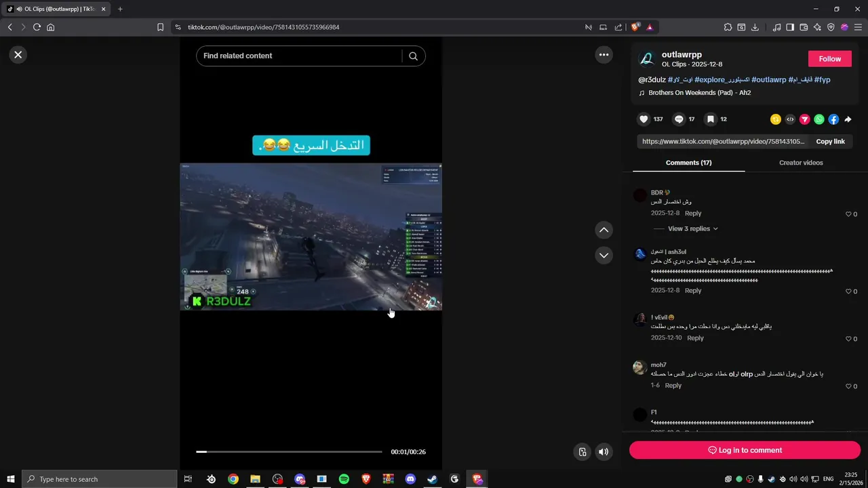This screenshot has width=868, height=488.
Task: Share this page from address bar
Action: [x=618, y=27]
